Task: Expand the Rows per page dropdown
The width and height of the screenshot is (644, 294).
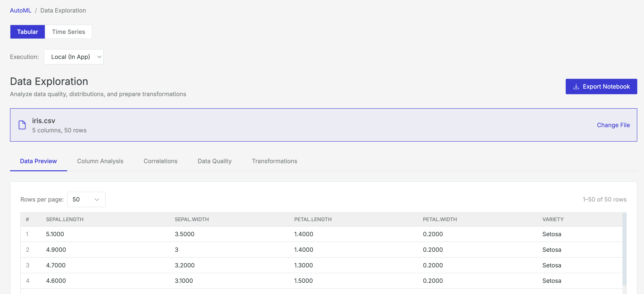Action: (x=86, y=199)
